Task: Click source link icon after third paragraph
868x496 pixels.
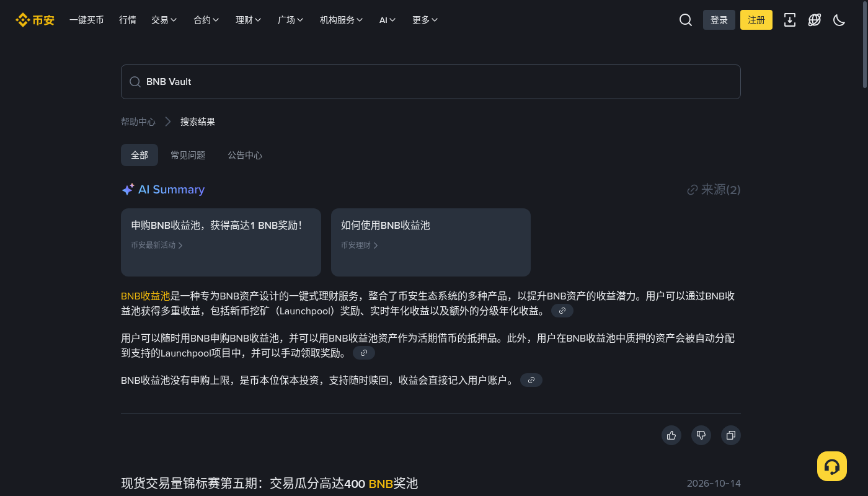Action: 531,380
